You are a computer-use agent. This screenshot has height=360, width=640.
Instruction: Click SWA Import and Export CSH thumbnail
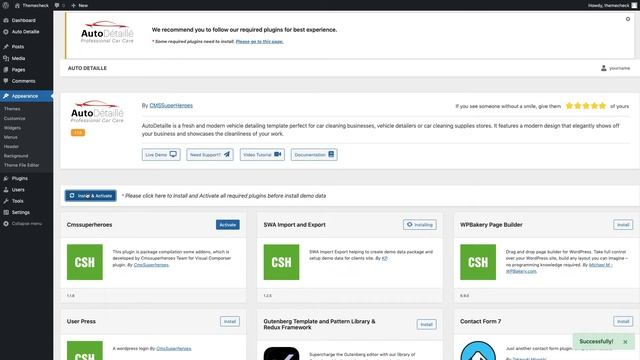(x=281, y=262)
